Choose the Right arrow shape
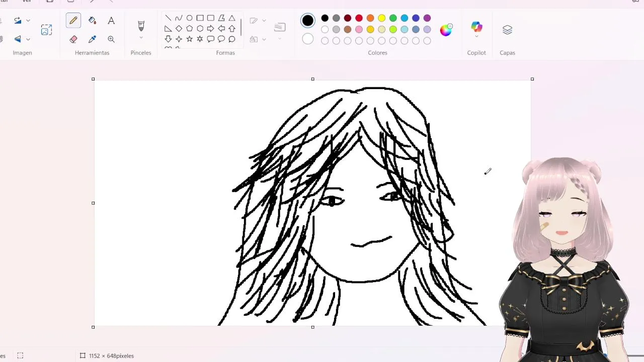Screen dimensions: 644x362 [x=210, y=29]
